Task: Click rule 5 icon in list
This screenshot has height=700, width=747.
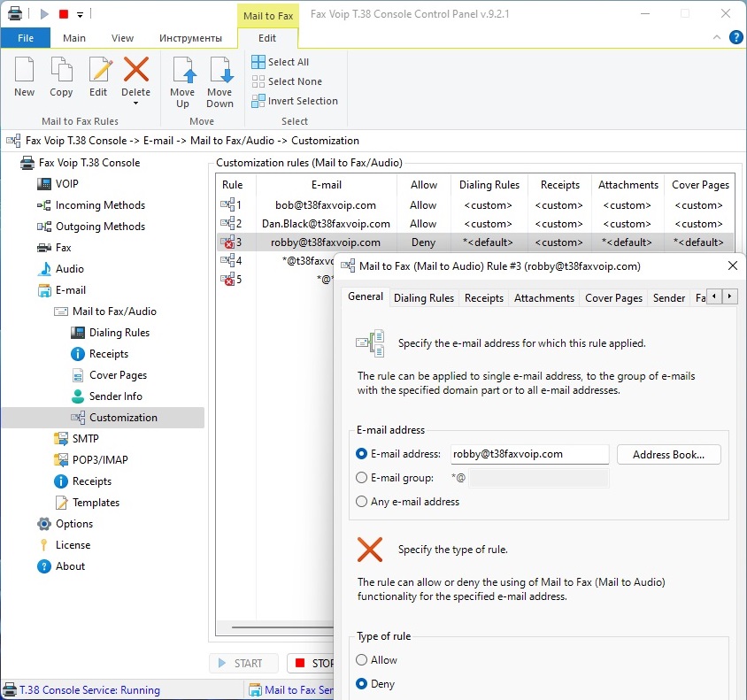Action: 227,279
